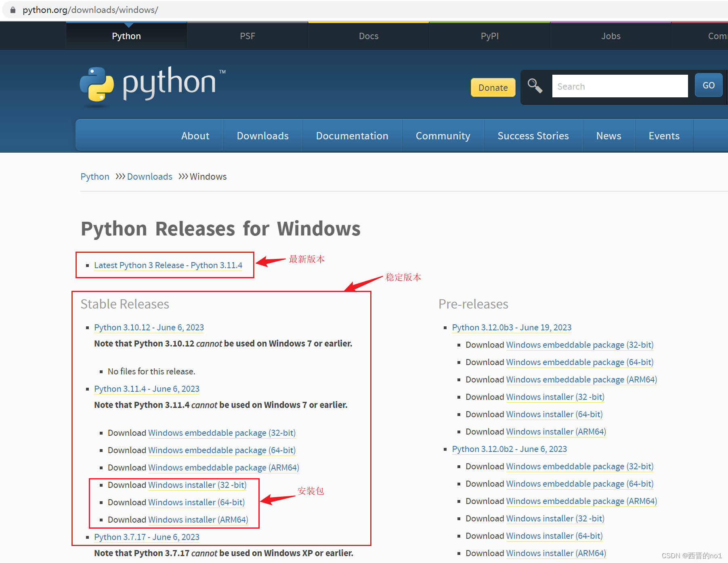Download 3.11.4 embeddable package (ARM64)
Viewport: 728px width, 563px height.
click(x=224, y=468)
